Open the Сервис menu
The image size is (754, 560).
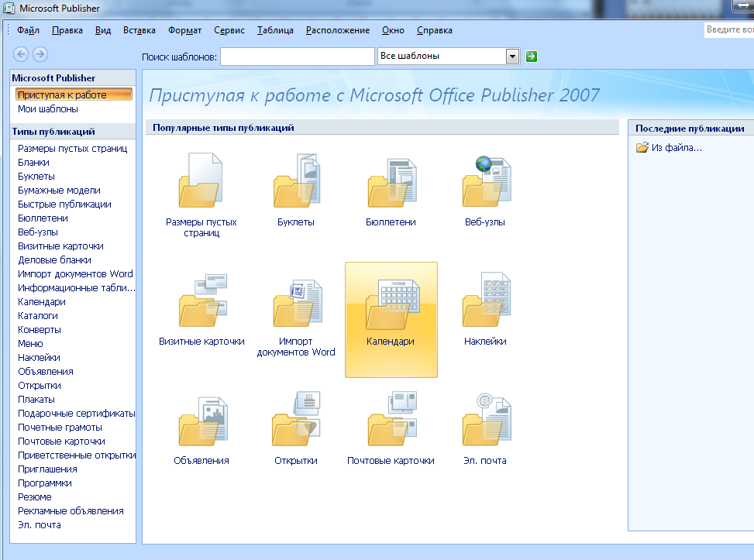point(229,30)
